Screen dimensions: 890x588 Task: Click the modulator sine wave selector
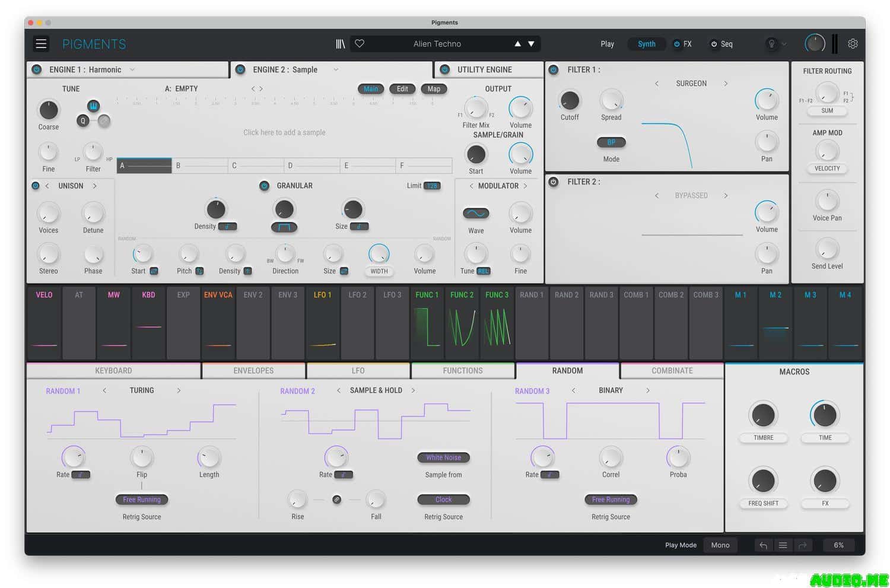coord(476,213)
